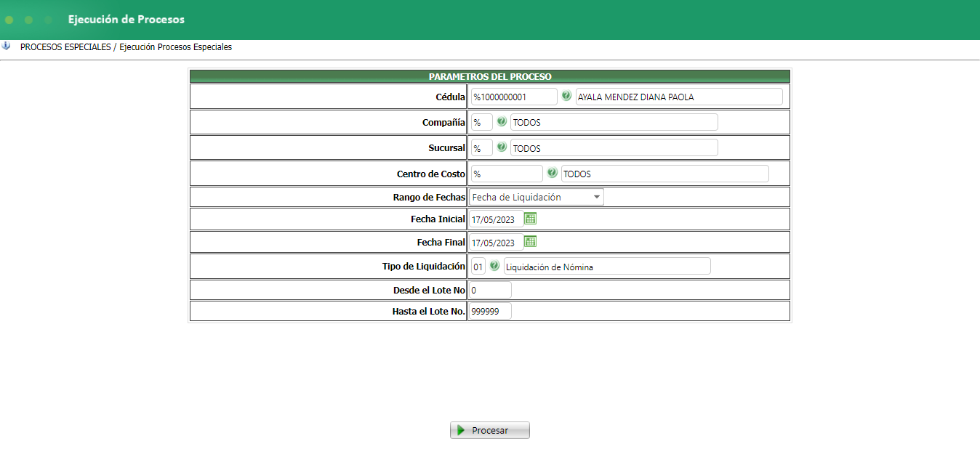Click the Compañía TODOS description field
The width and height of the screenshot is (980, 470).
(x=614, y=122)
